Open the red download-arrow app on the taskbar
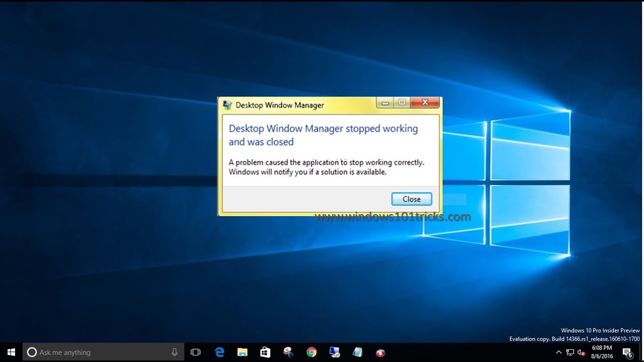 [380, 352]
